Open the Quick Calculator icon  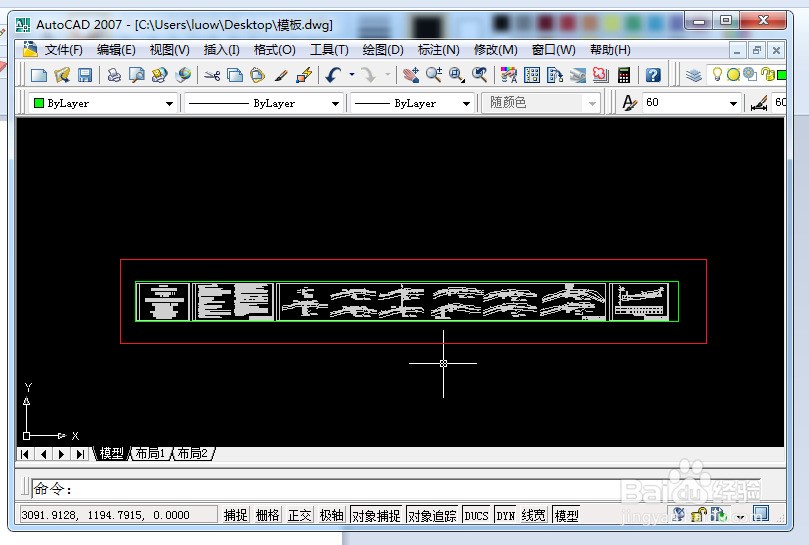(625, 75)
